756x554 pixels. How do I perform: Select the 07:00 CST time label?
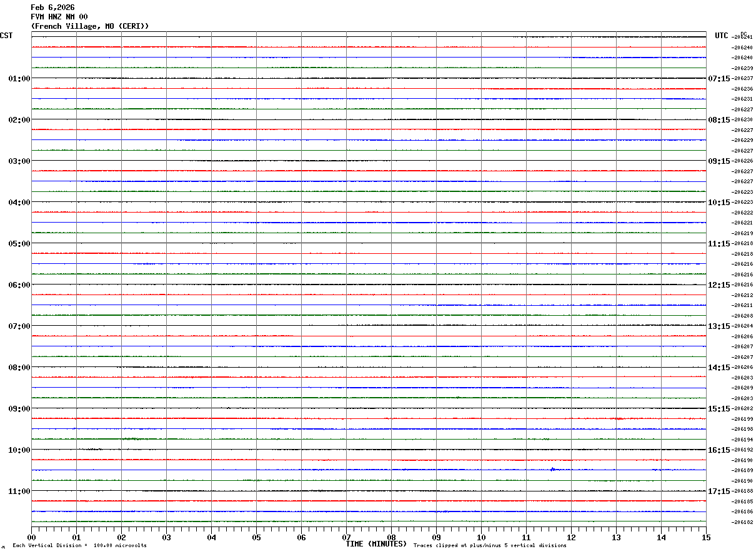(19, 326)
